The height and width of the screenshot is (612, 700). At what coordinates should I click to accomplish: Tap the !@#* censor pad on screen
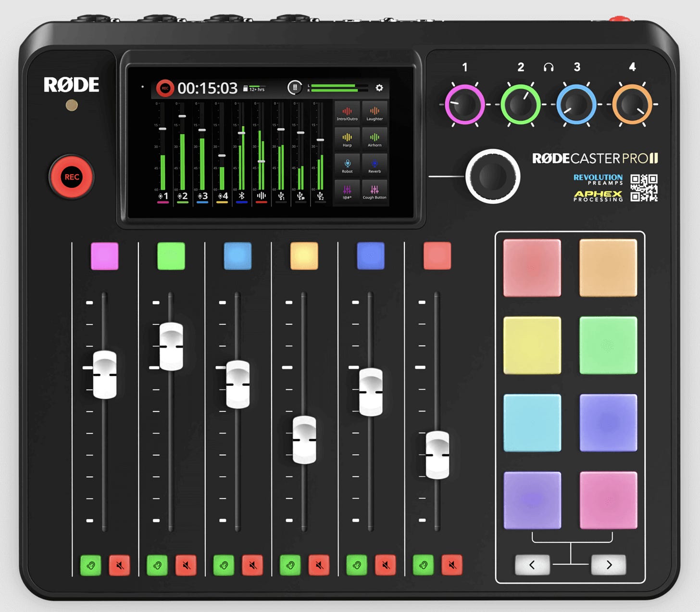[347, 192]
